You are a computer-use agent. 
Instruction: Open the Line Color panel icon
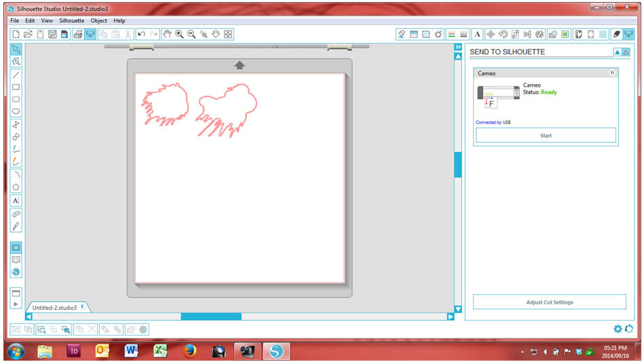(x=451, y=35)
